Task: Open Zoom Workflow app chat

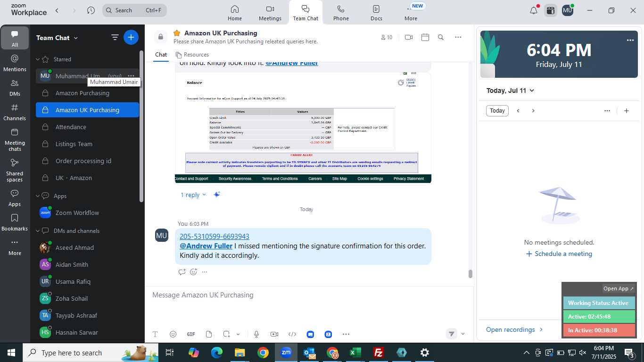Action: click(x=87, y=213)
